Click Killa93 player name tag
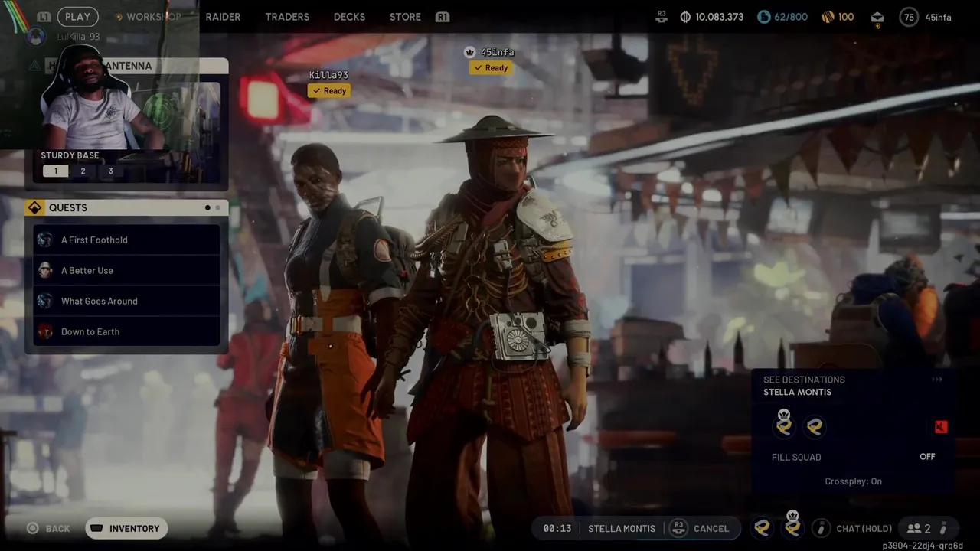 pos(328,75)
